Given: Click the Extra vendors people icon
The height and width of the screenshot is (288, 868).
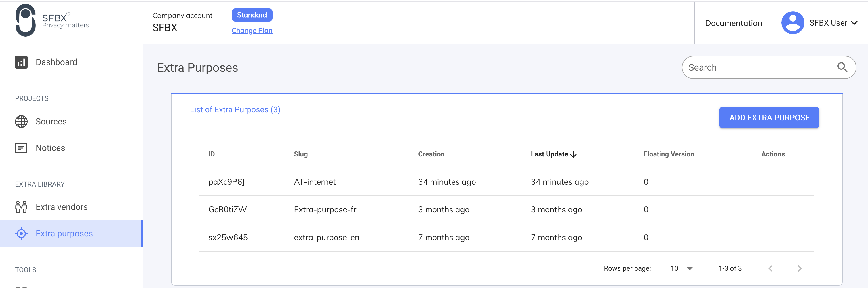Looking at the screenshot, I should tap(21, 207).
